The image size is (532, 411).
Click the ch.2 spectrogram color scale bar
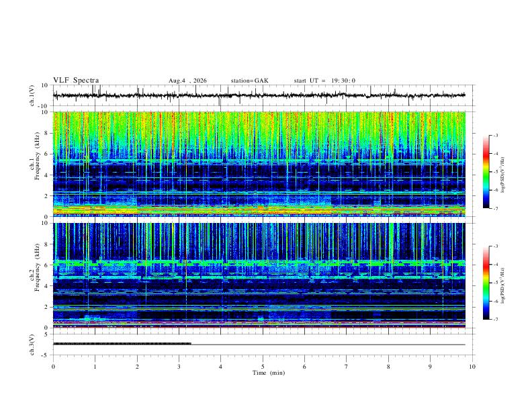coord(486,283)
